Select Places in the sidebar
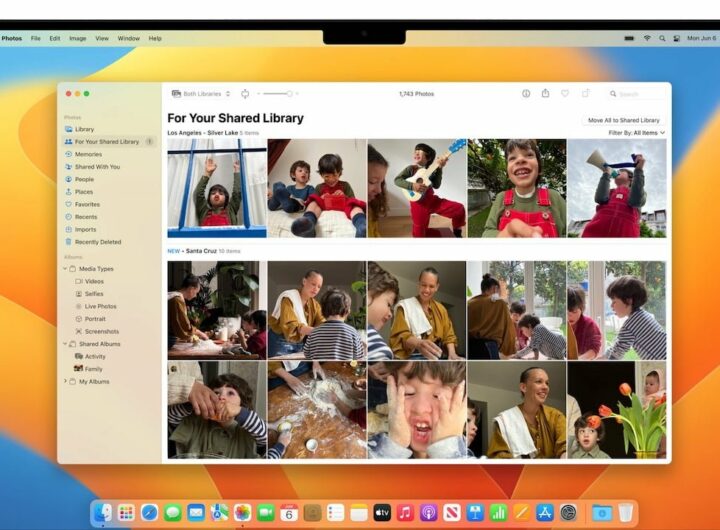The width and height of the screenshot is (720, 530). click(84, 192)
